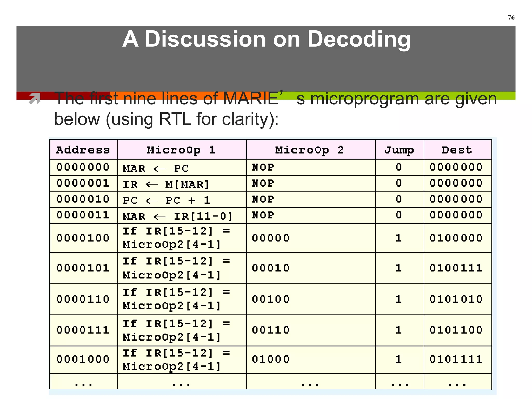Click MicroOp 2 value 00010
Image resolution: width=532 pixels, height=399 pixels.
[x=271, y=268]
